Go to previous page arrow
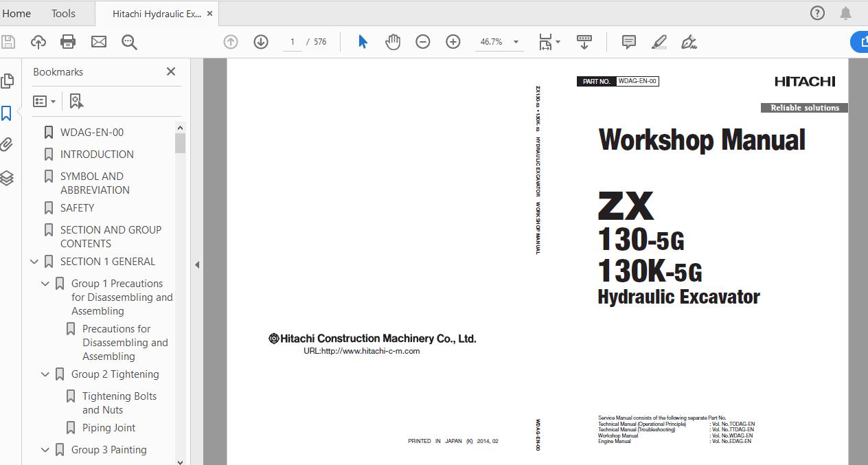This screenshot has height=465, width=868. pos(231,42)
